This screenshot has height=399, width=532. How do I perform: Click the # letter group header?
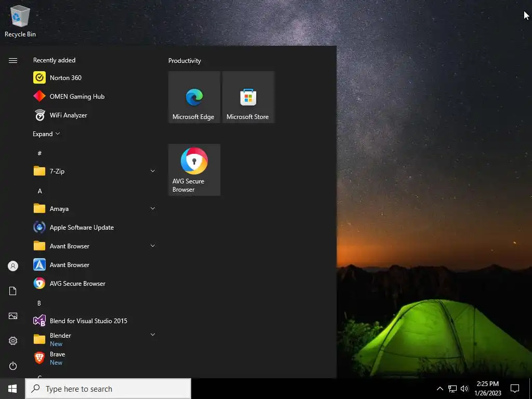point(39,153)
